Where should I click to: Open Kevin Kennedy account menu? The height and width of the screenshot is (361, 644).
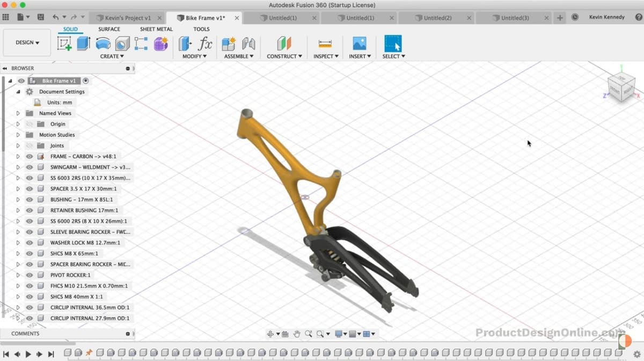click(606, 17)
